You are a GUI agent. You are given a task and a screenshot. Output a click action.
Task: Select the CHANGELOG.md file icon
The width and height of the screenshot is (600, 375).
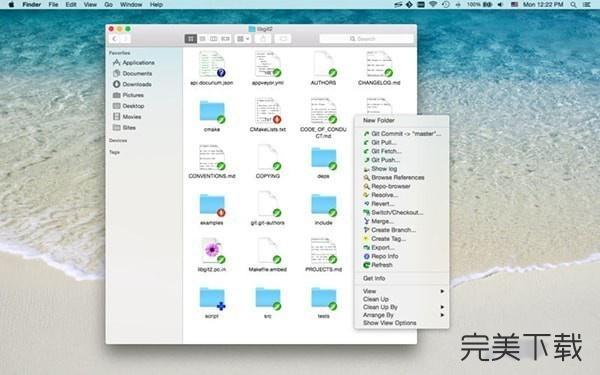(x=379, y=64)
